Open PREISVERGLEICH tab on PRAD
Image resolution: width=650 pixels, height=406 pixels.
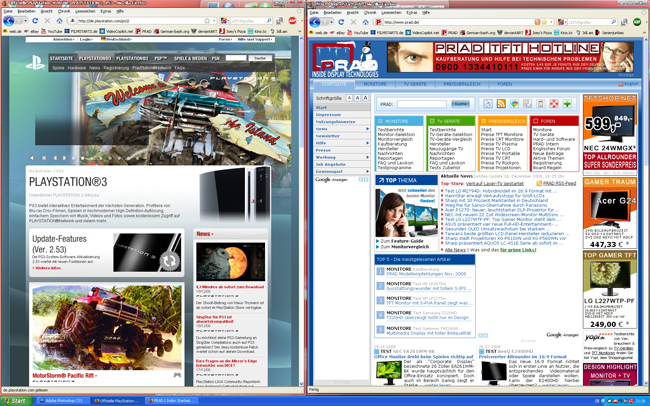click(x=461, y=84)
